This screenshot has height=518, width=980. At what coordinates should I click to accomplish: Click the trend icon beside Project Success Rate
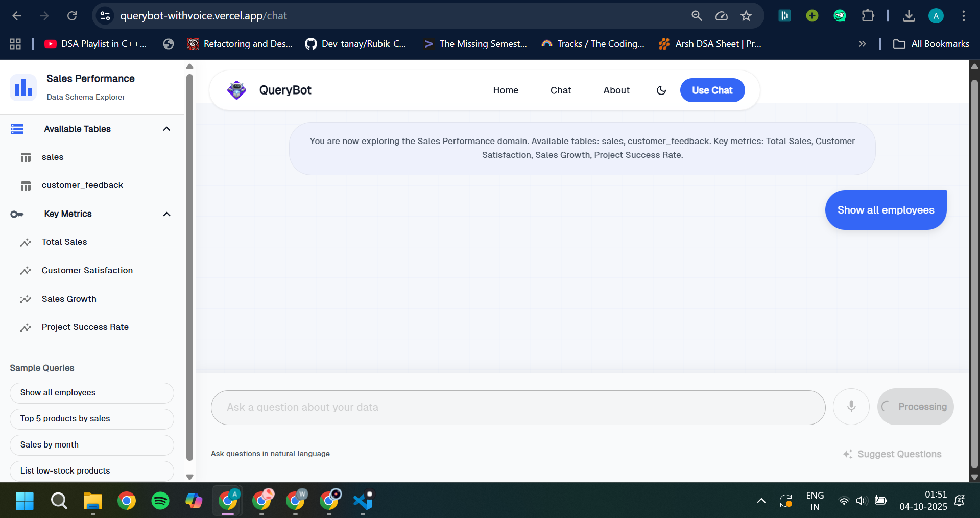coord(26,327)
